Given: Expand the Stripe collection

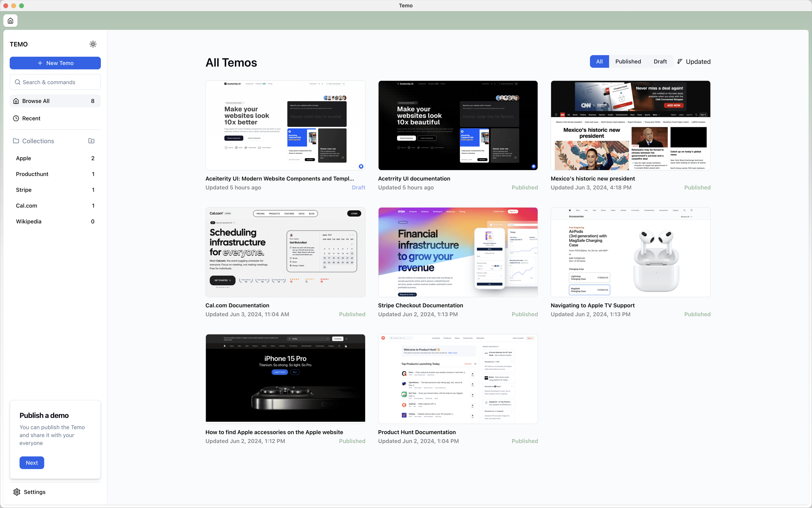Looking at the screenshot, I should [x=23, y=190].
